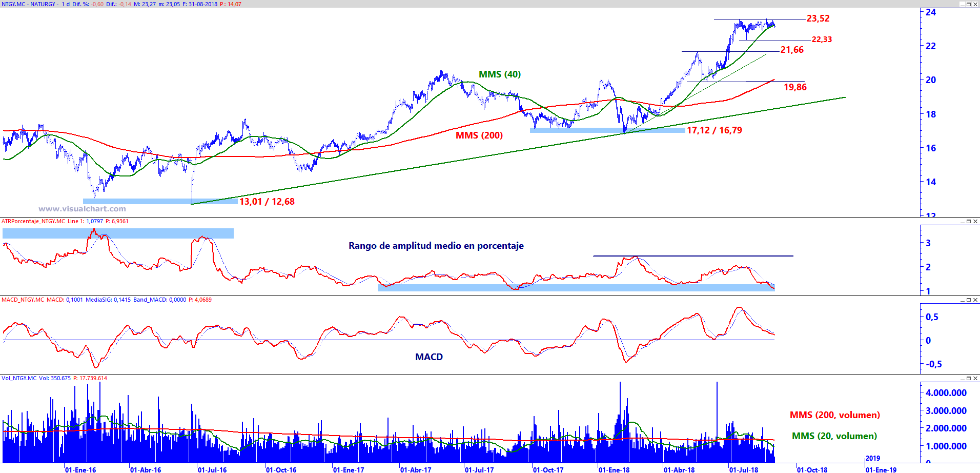Viewport: 980px width, 473px height.
Task: Select the MMS (200, volumen) annotation
Action: click(835, 415)
